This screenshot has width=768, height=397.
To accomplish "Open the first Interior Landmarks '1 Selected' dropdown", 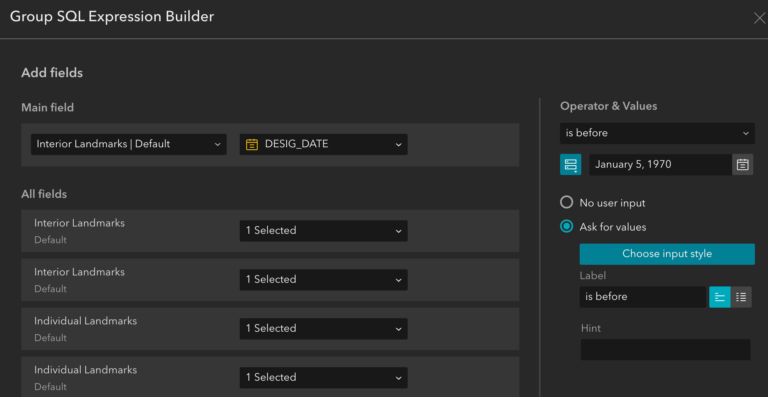I will [x=323, y=231].
